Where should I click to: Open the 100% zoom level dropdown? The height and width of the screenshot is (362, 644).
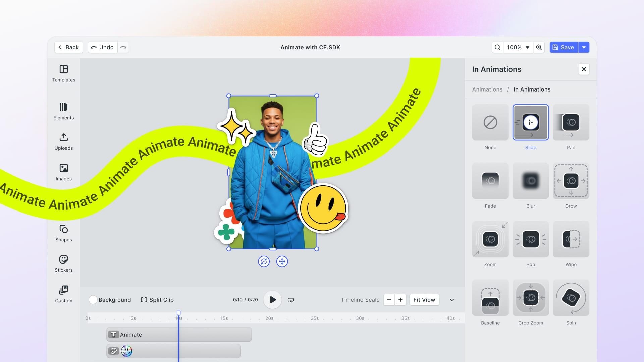pyautogui.click(x=518, y=47)
